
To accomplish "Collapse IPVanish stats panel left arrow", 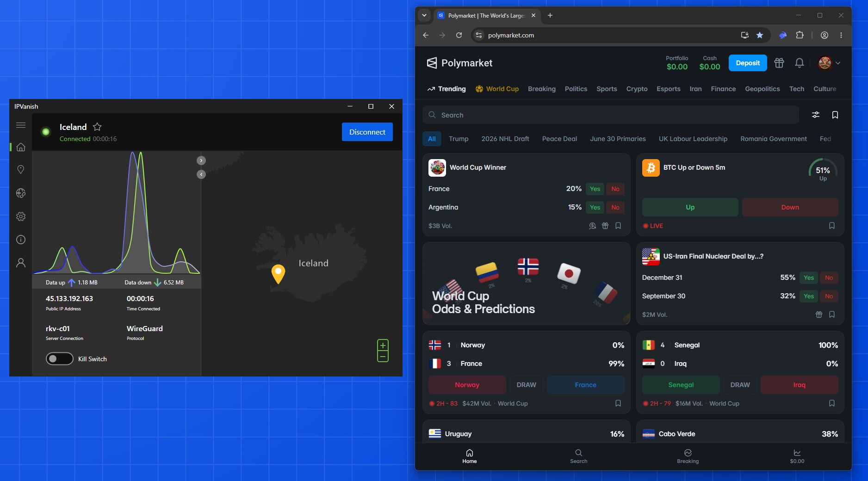I will (201, 174).
